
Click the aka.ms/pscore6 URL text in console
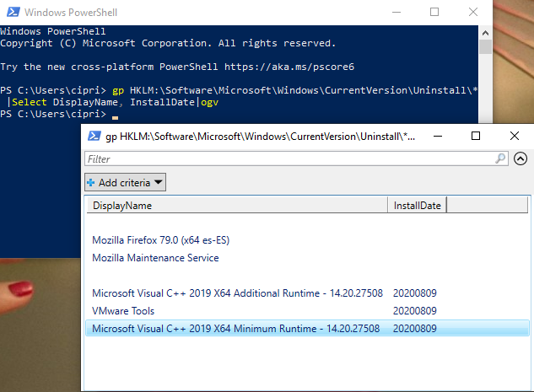coord(289,67)
